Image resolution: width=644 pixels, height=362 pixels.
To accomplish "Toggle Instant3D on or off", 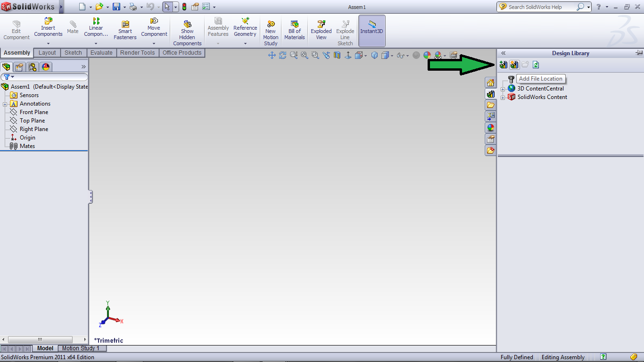I will coord(372,31).
